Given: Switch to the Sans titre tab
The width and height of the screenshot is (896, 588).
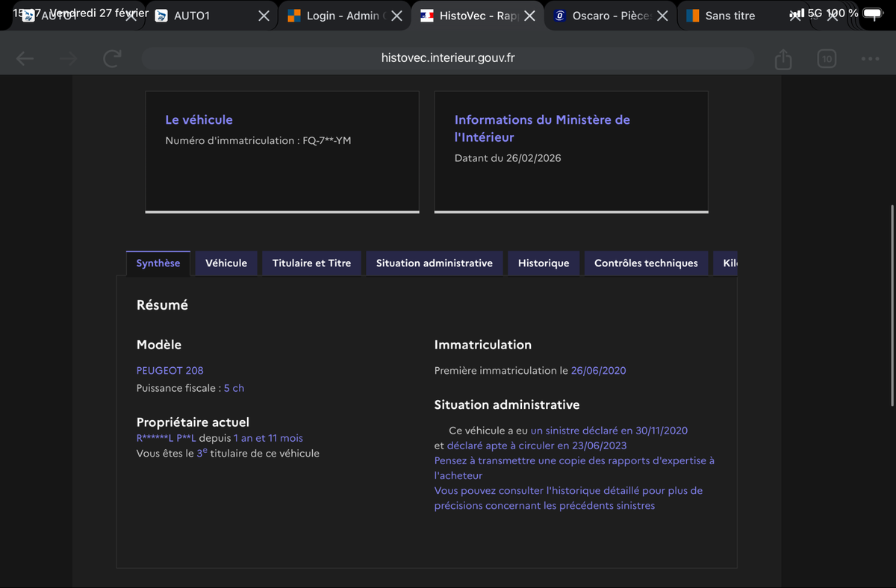Looking at the screenshot, I should click(728, 16).
